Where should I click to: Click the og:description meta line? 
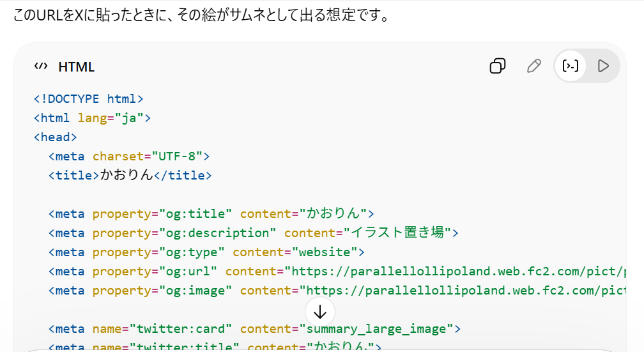[253, 233]
